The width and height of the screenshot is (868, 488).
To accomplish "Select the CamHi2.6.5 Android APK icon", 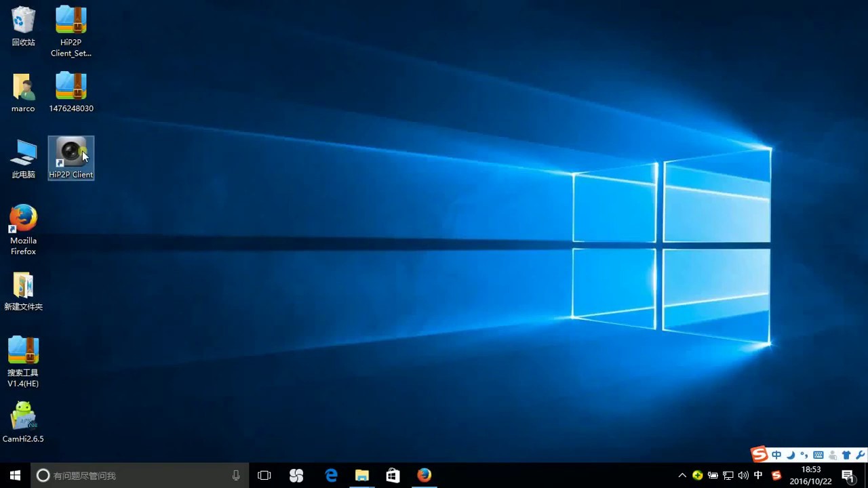I will point(23,422).
